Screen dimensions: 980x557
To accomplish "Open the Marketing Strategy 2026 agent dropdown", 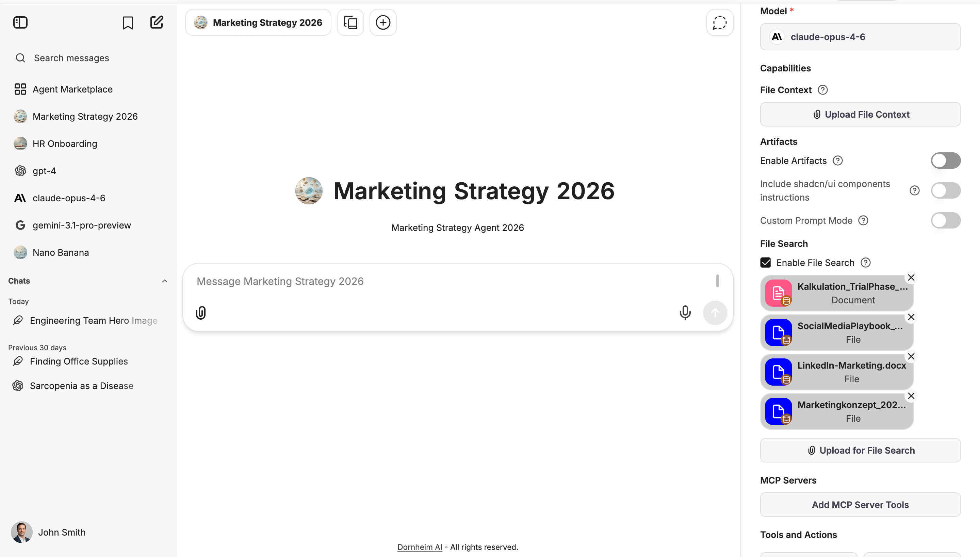I will point(258,22).
